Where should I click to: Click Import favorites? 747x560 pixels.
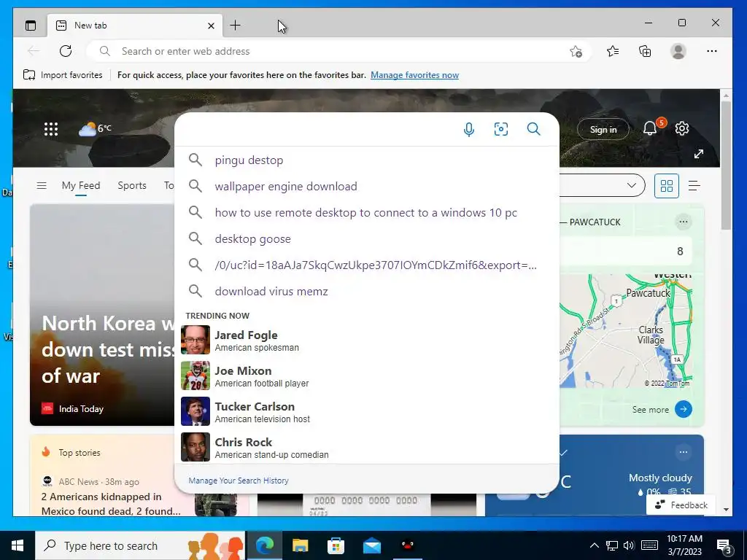tap(63, 75)
